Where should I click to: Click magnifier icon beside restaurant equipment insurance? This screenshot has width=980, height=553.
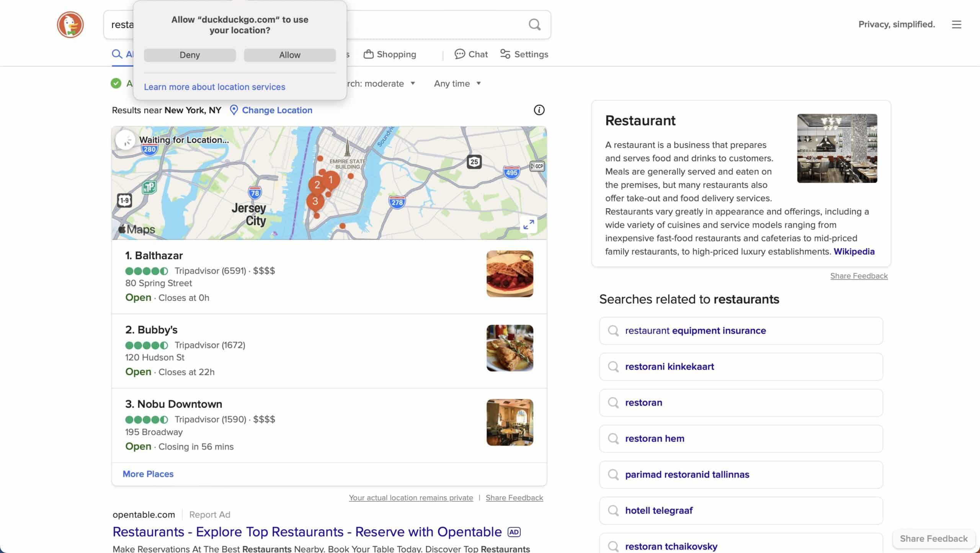[x=613, y=331]
